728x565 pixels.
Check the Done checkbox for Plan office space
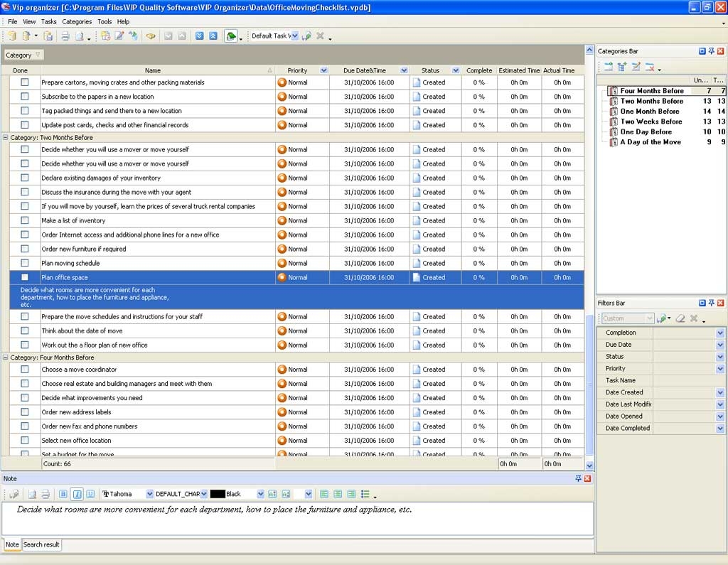[24, 277]
